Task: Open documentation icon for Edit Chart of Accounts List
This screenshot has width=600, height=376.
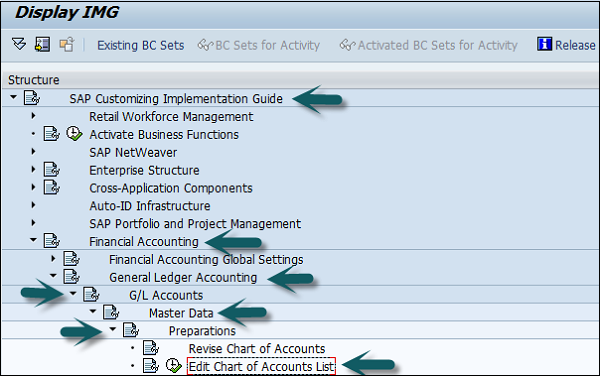Action: tap(151, 366)
